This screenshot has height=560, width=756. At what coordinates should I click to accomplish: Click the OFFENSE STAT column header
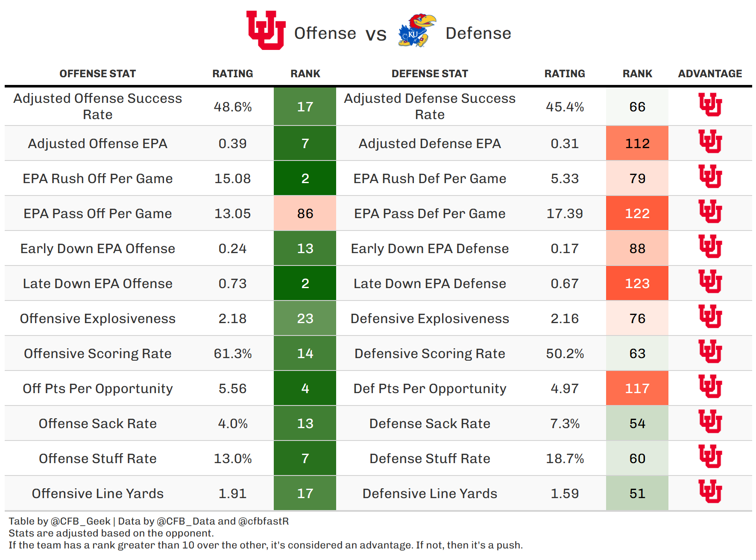pyautogui.click(x=97, y=74)
